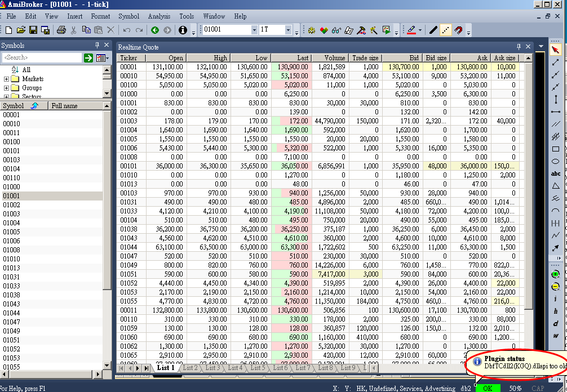This screenshot has width=567, height=392.
Task: Select the arc drawing tool
Action: point(555,211)
